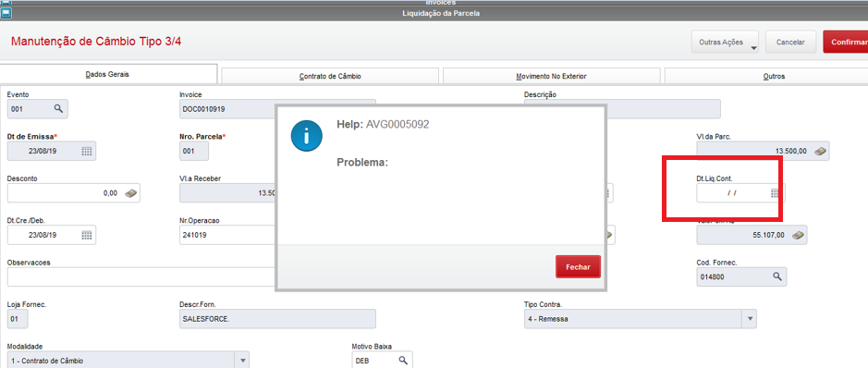This screenshot has width=868, height=368.
Task: Click the Outras Ações button
Action: 725,42
